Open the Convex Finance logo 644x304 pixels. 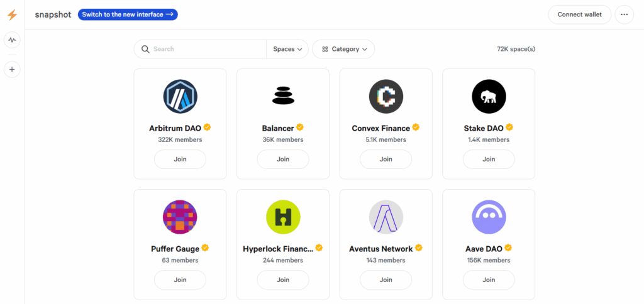coord(386,96)
